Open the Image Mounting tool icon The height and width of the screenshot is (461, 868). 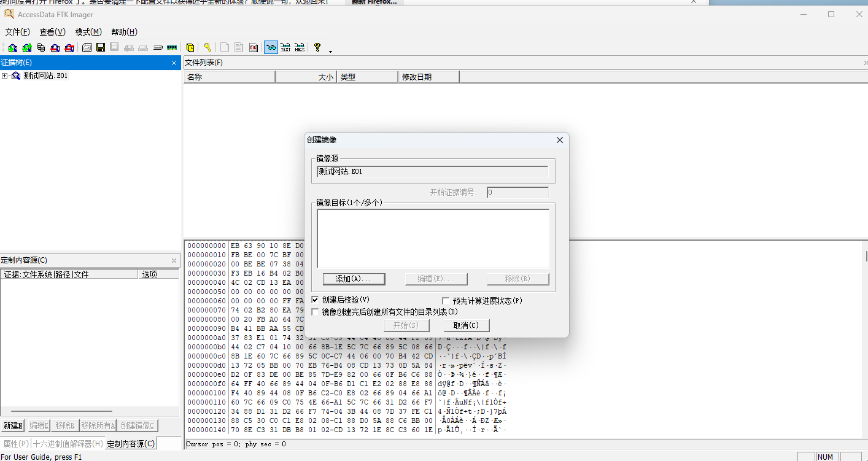coord(41,47)
